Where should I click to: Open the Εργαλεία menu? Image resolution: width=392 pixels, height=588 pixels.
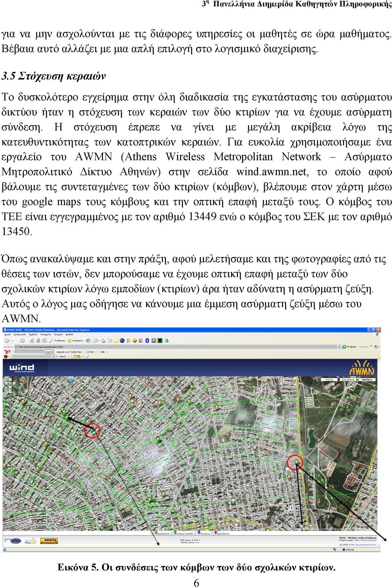pos(58,334)
